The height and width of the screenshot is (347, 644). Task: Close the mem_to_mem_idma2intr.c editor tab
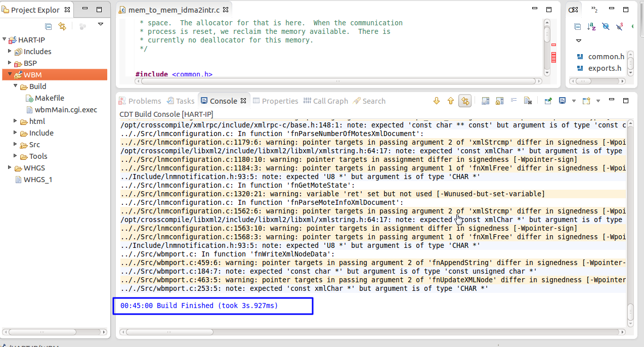pos(226,10)
